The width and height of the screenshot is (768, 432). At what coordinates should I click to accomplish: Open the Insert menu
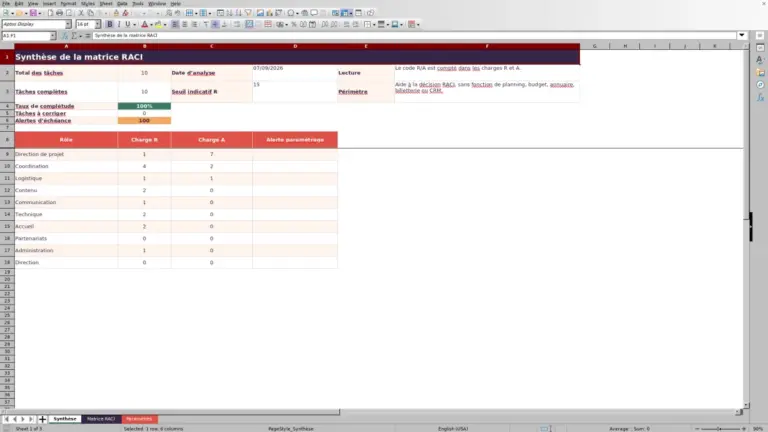click(49, 3)
